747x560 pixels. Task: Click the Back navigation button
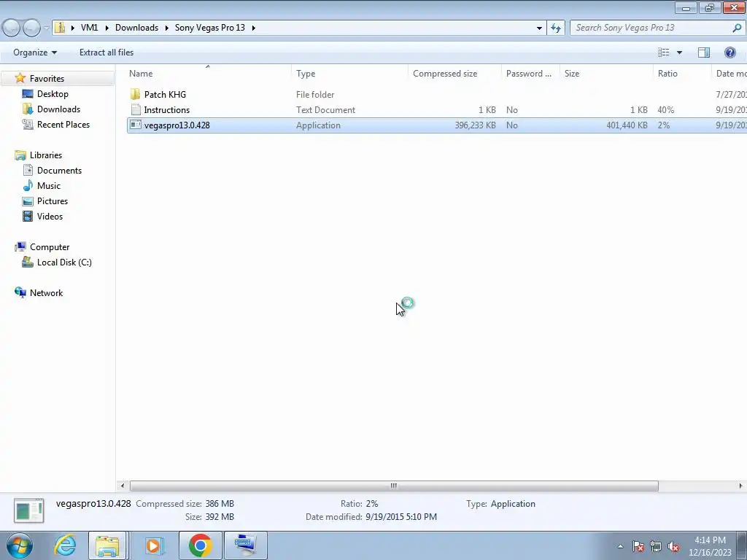(12, 28)
